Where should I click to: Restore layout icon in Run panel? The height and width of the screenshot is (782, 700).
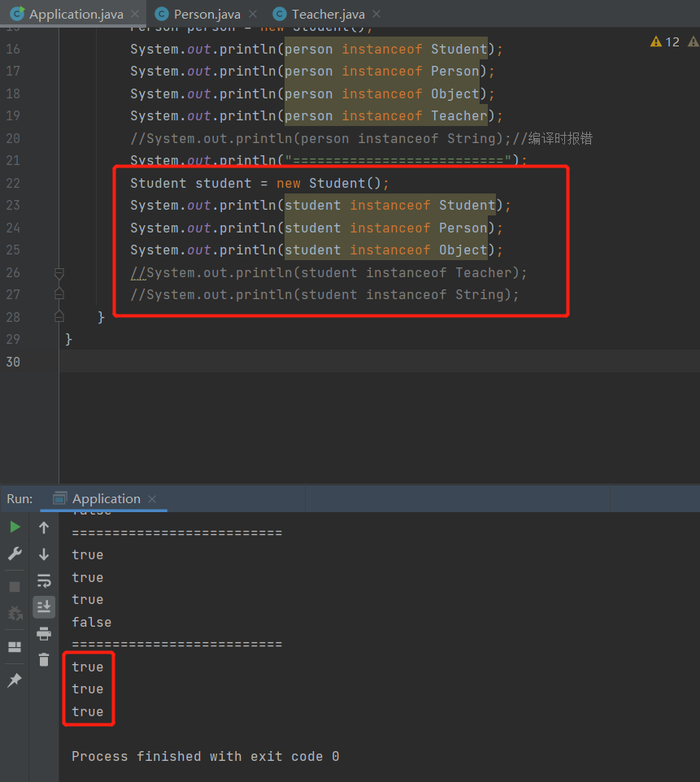15,647
